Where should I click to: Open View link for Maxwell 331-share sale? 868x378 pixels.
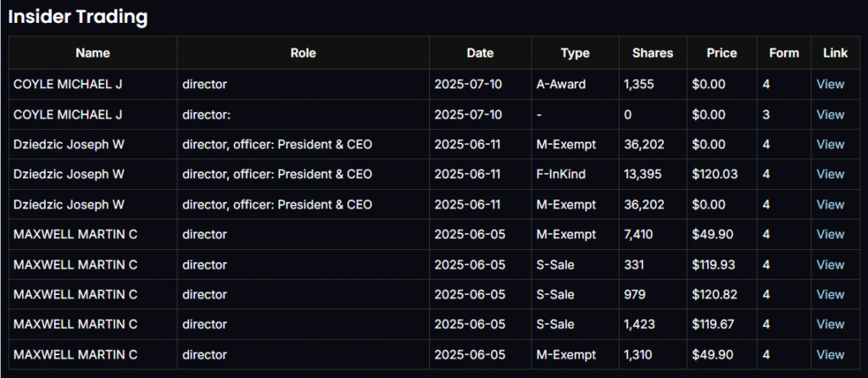[x=830, y=264]
